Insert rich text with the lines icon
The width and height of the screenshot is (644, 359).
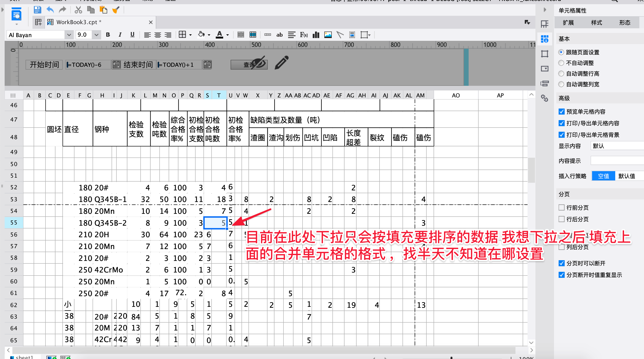[x=292, y=35]
